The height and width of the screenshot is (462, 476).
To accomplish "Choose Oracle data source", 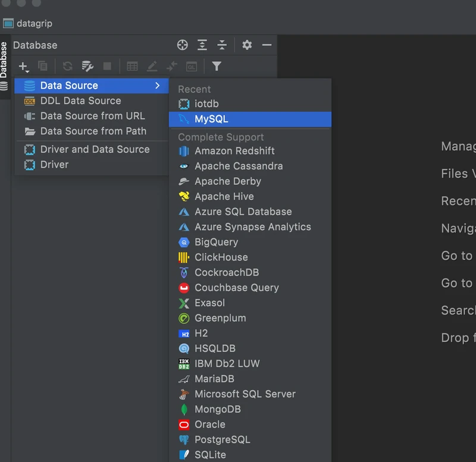I will click(250, 425).
